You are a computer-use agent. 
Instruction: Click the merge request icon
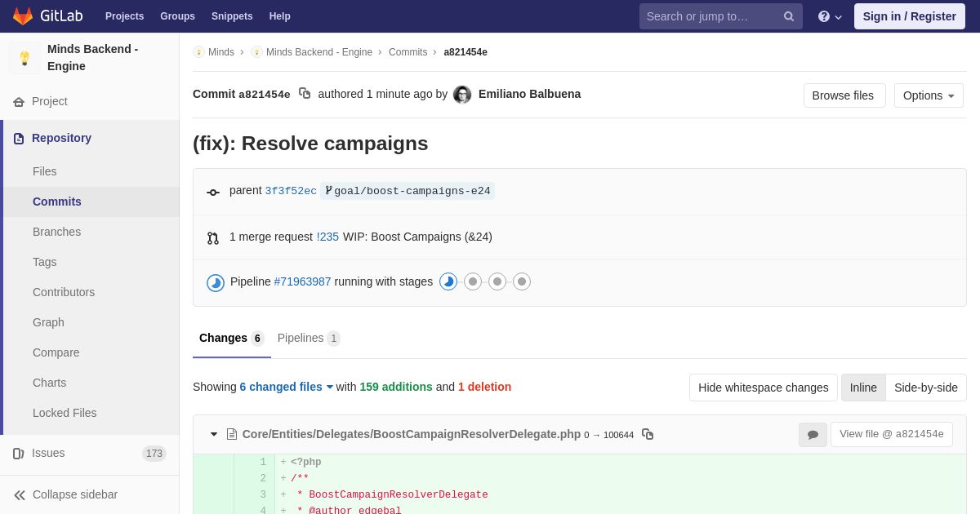(x=213, y=238)
